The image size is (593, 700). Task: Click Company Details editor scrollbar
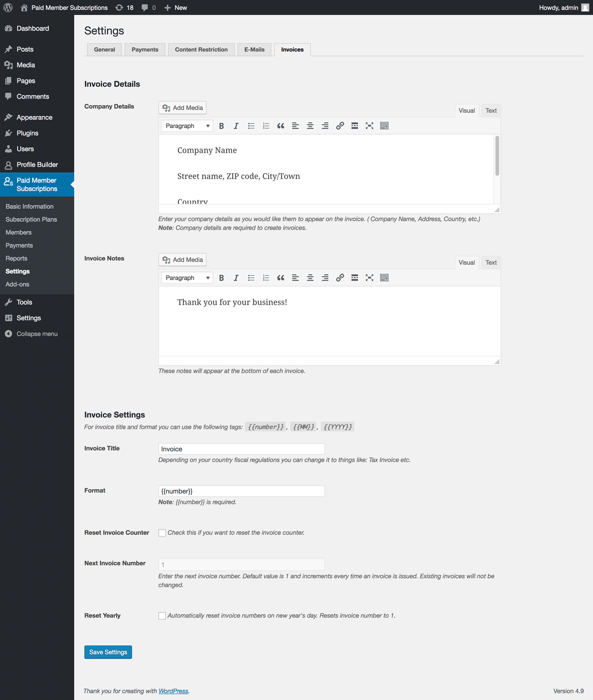(x=497, y=156)
